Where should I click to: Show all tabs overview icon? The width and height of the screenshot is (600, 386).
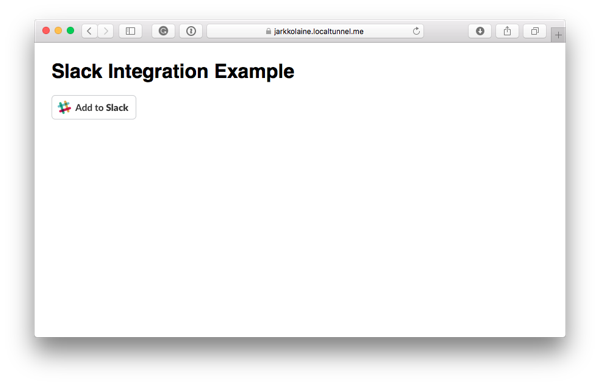(x=535, y=31)
